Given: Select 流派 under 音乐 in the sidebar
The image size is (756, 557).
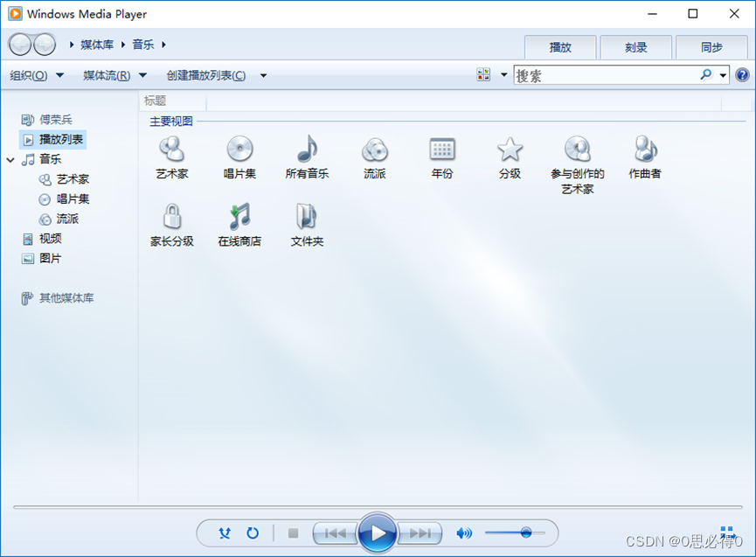Looking at the screenshot, I should click(x=59, y=219).
